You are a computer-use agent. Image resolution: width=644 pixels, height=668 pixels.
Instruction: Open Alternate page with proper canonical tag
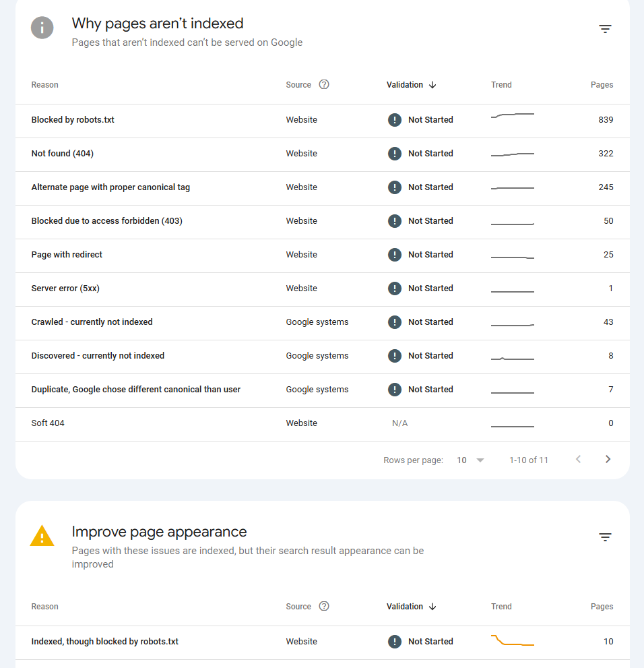110,187
